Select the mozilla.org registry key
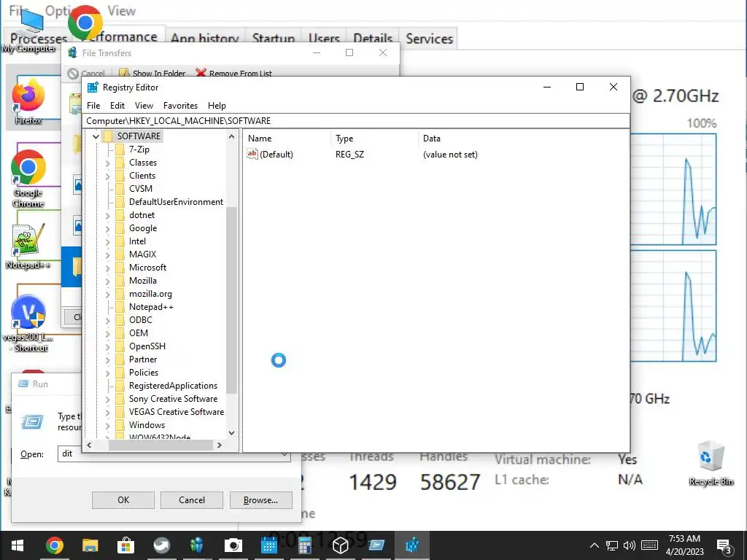The width and height of the screenshot is (747, 560). coord(150,295)
